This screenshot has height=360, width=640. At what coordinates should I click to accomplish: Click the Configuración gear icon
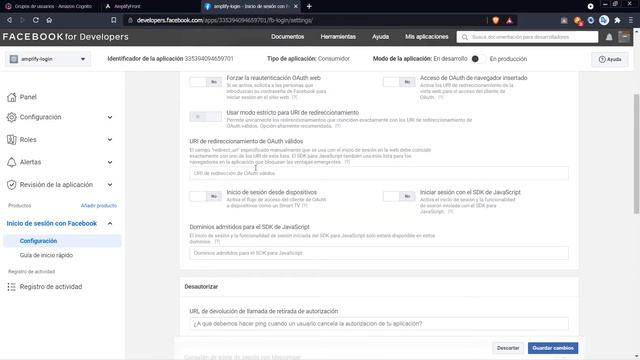[x=11, y=117]
